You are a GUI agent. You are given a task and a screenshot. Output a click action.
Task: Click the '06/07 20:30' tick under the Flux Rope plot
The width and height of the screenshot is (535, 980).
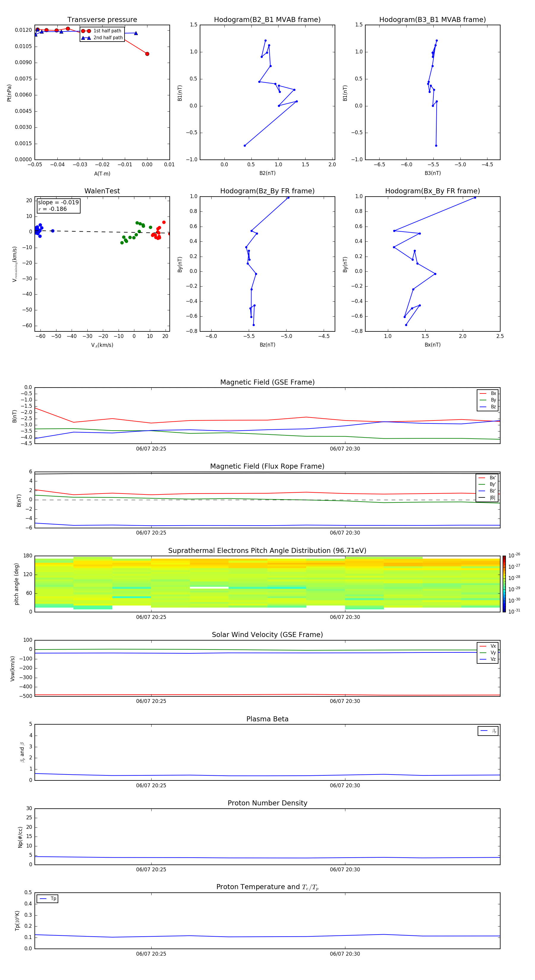click(x=344, y=533)
